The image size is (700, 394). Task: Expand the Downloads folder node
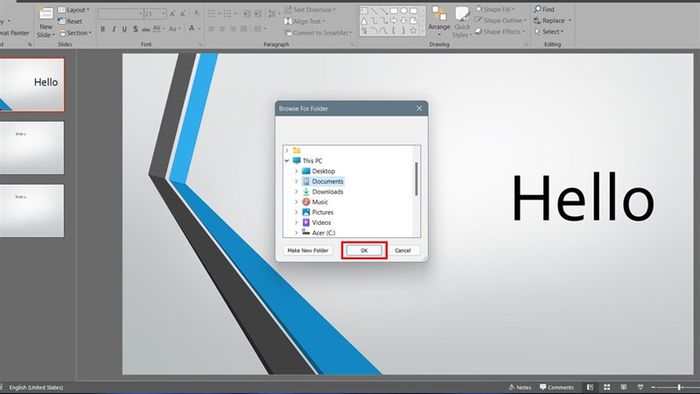point(296,191)
